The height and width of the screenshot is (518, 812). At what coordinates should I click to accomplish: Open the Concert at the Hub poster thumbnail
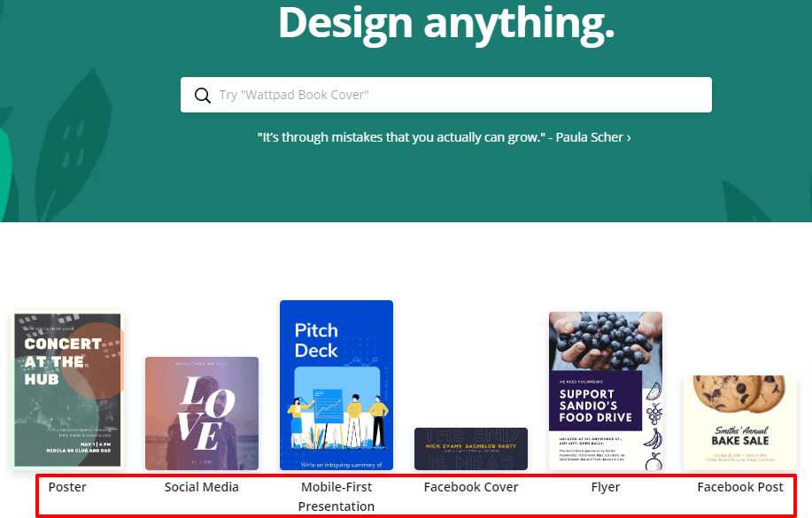coord(67,390)
